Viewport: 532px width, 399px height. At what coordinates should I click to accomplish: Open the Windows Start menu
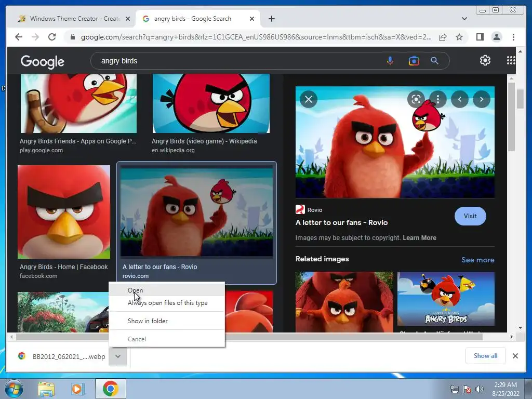[14, 389]
